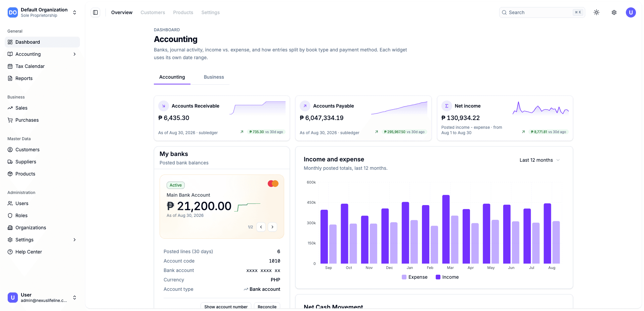Click the Net income sparkline chart
The image size is (644, 311).
click(x=541, y=108)
